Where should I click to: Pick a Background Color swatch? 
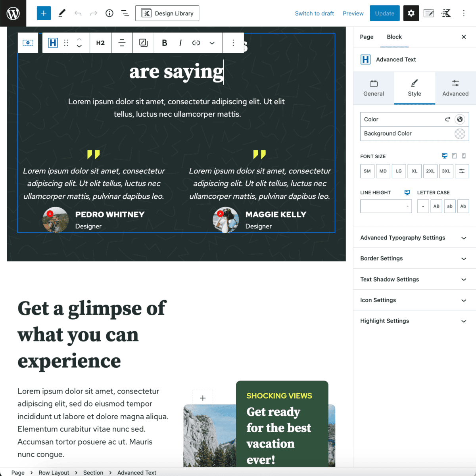pos(460,134)
